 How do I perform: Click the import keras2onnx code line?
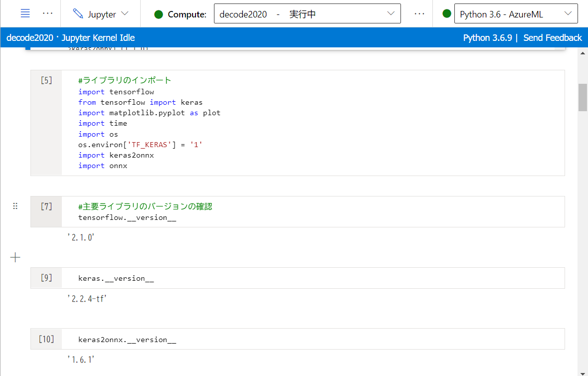(116, 155)
